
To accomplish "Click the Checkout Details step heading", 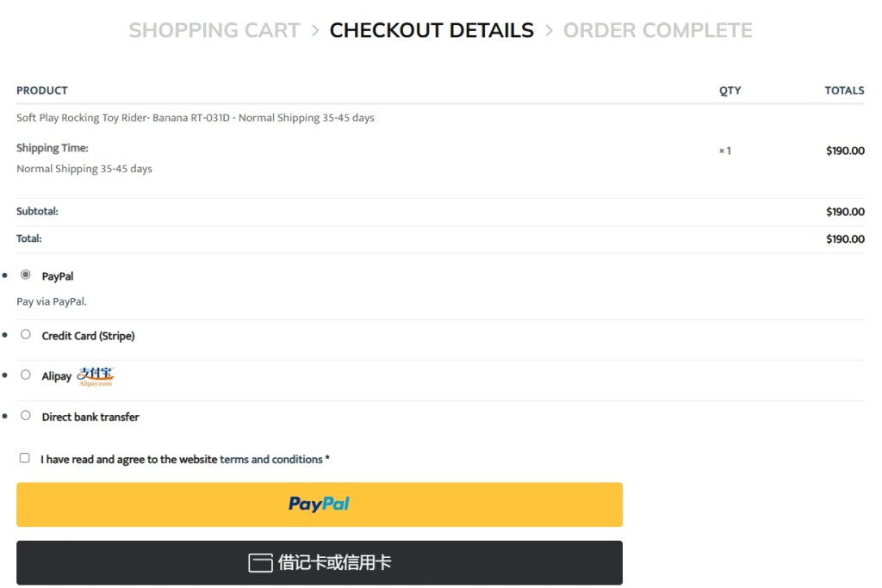I will 432,31.
